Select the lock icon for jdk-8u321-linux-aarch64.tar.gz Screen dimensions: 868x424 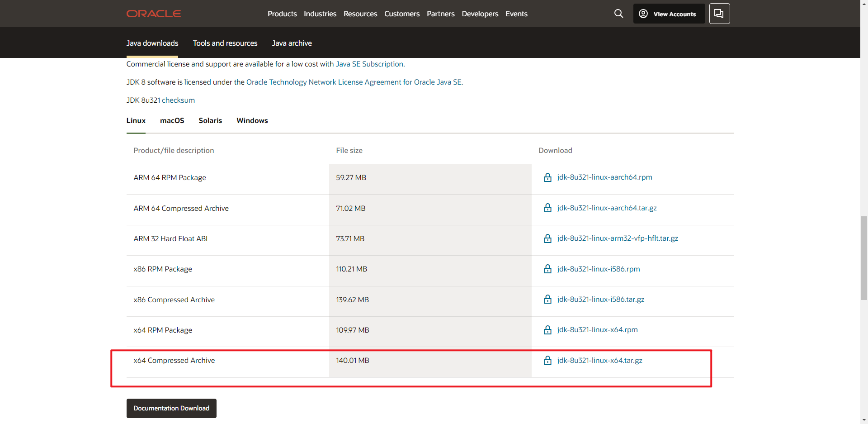click(547, 208)
